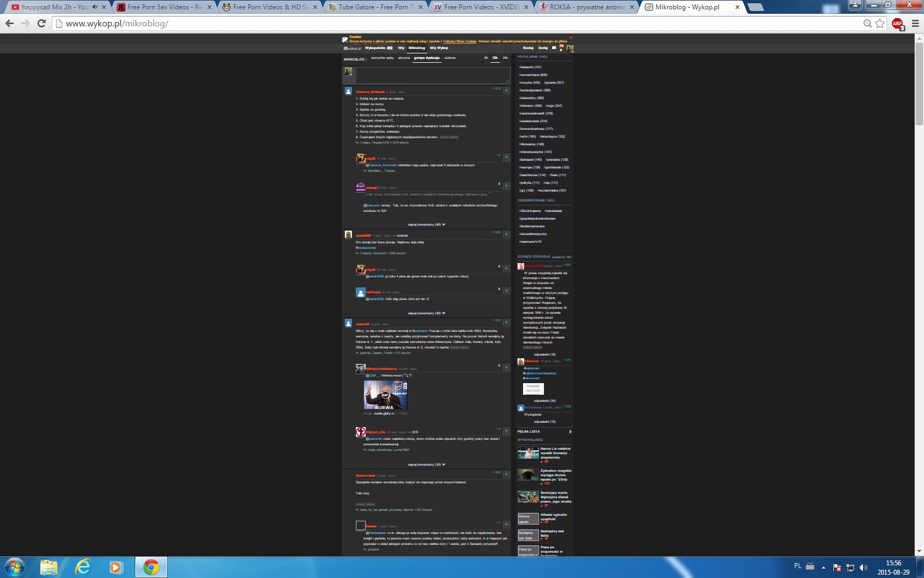The image size is (924, 578).
Task: Open the #nocnazmiana tag
Action: point(533,75)
